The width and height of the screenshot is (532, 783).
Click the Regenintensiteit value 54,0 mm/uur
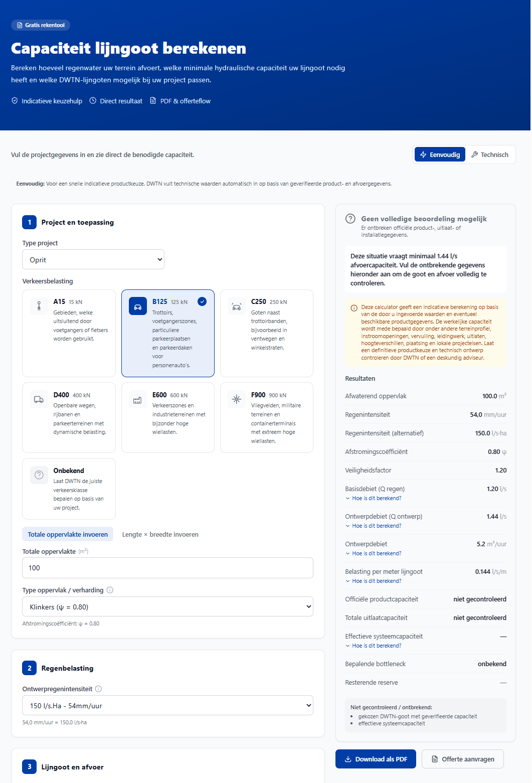[488, 414]
